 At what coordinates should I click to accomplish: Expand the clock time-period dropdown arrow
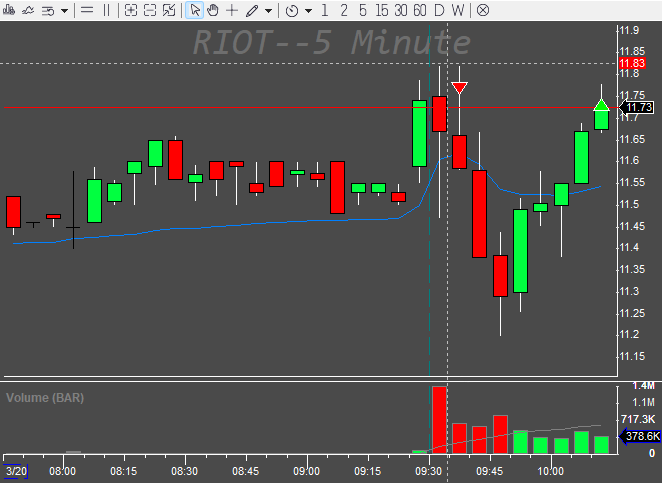(x=308, y=11)
